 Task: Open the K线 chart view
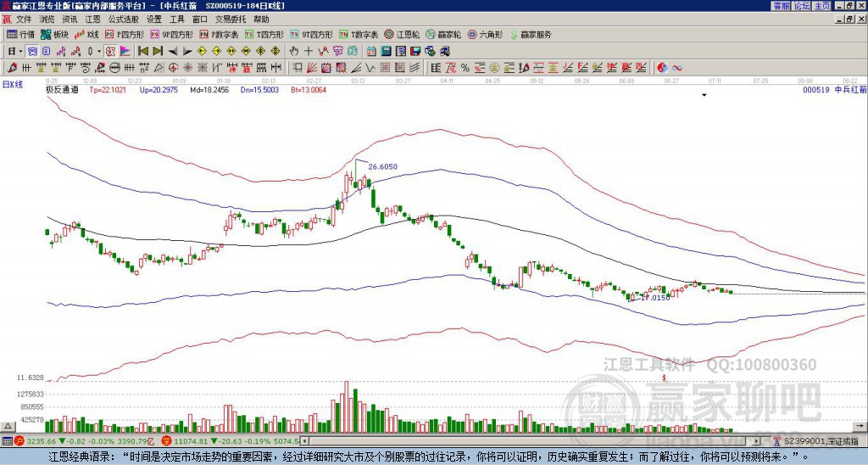click(x=86, y=35)
